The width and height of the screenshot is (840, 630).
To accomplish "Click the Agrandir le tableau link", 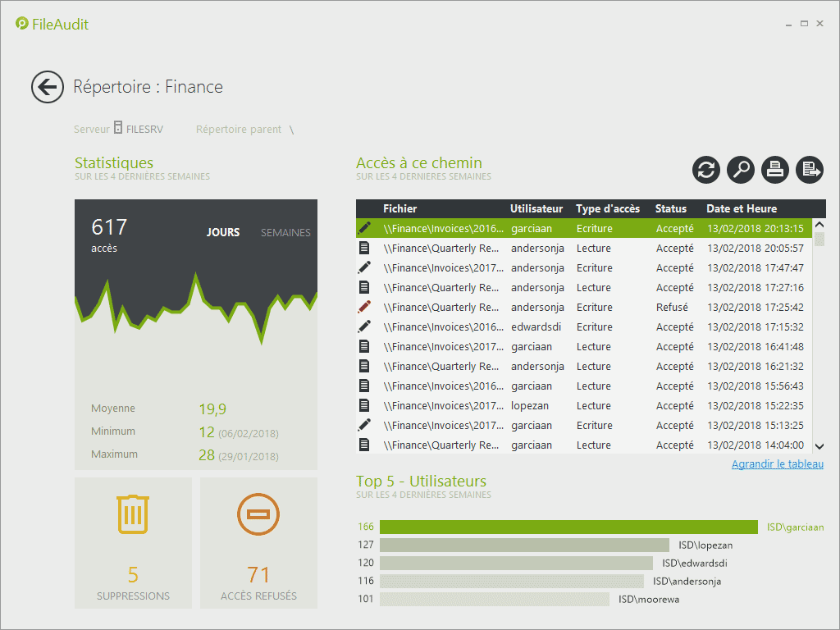I will point(778,464).
